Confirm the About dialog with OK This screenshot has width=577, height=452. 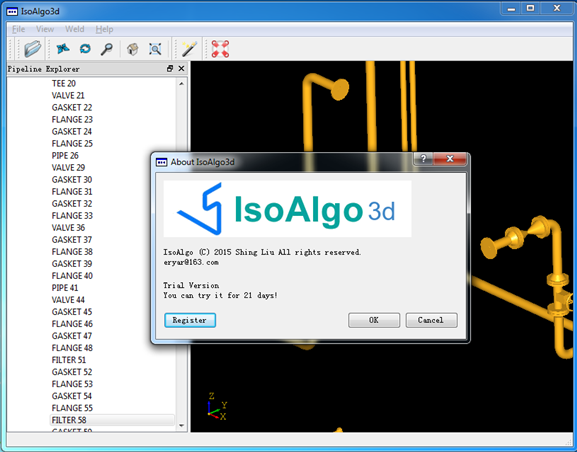(x=374, y=320)
